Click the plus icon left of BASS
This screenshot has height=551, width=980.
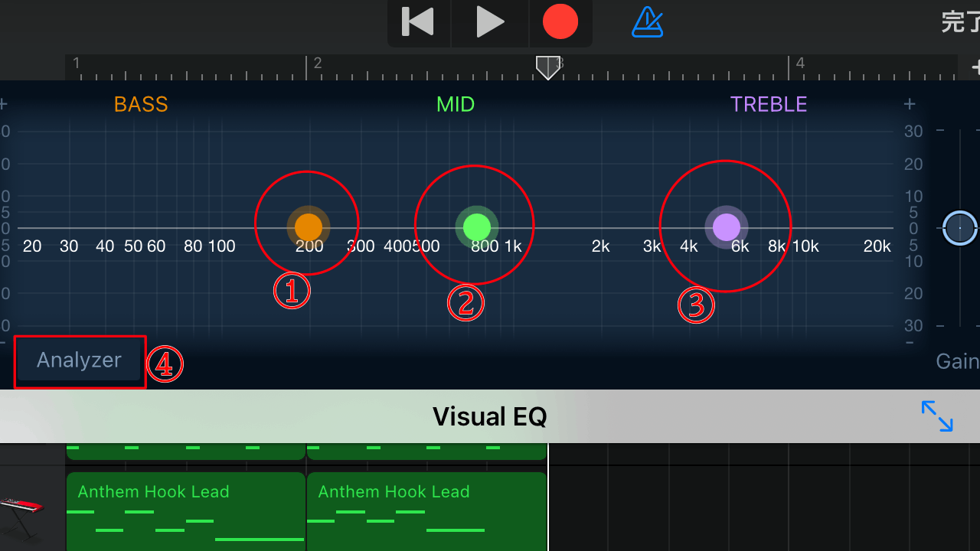pyautogui.click(x=5, y=103)
